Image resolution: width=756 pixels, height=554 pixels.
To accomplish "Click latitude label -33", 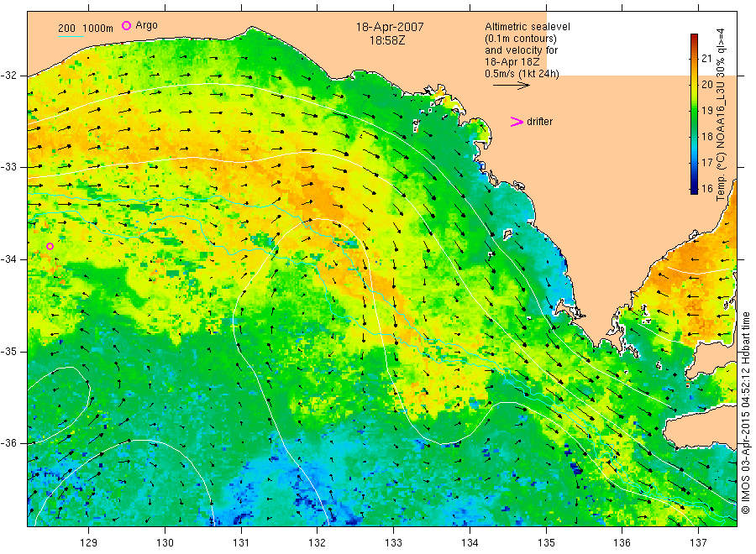I will 8,167.
